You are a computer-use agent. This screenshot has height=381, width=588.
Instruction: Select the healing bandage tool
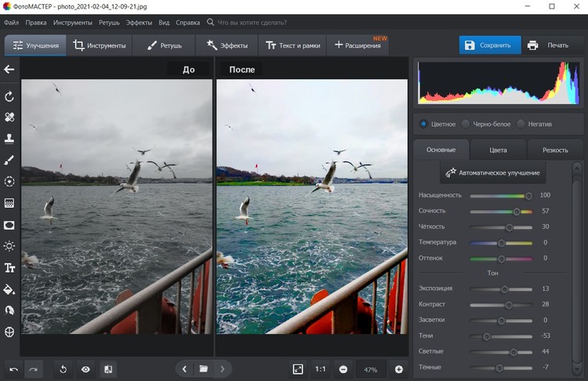click(x=9, y=118)
